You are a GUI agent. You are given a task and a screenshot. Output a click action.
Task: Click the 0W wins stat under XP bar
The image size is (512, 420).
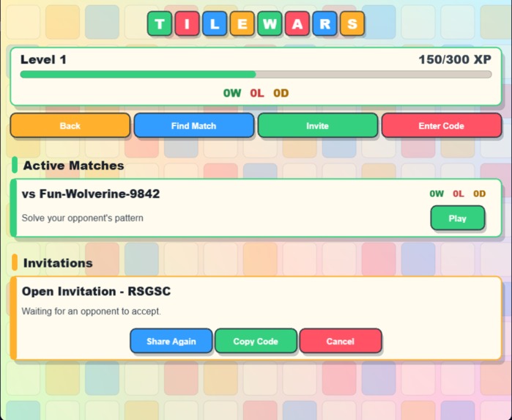232,93
